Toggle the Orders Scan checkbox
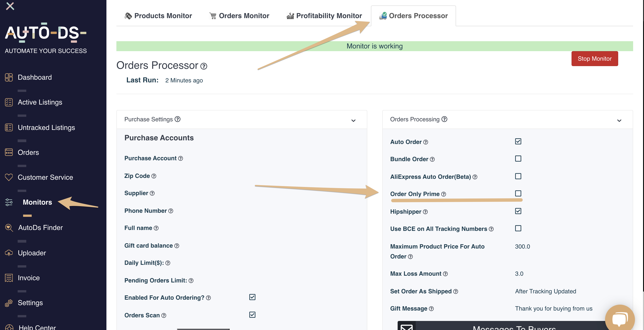Screen dimensions: 644x330 coord(252,315)
